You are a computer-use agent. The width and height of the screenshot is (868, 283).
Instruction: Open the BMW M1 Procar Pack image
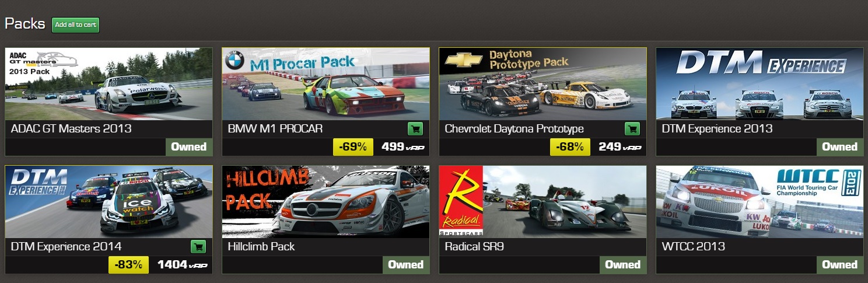[x=326, y=84]
